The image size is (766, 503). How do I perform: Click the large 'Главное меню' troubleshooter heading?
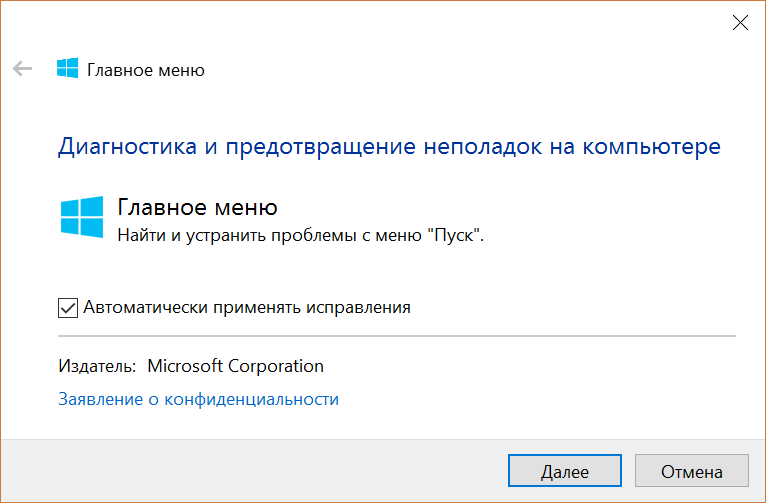click(x=197, y=208)
